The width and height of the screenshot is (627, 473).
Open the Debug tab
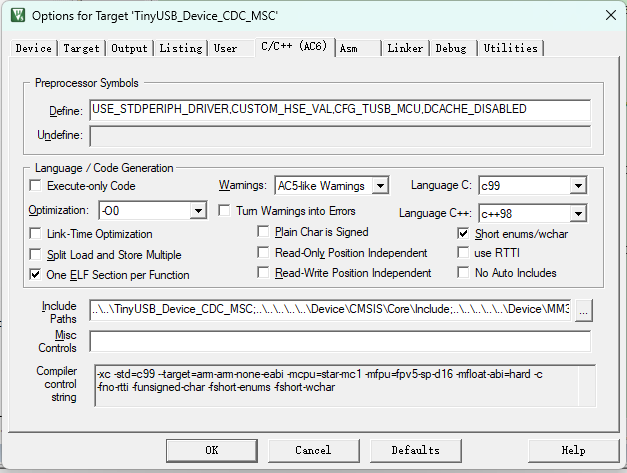(450, 48)
